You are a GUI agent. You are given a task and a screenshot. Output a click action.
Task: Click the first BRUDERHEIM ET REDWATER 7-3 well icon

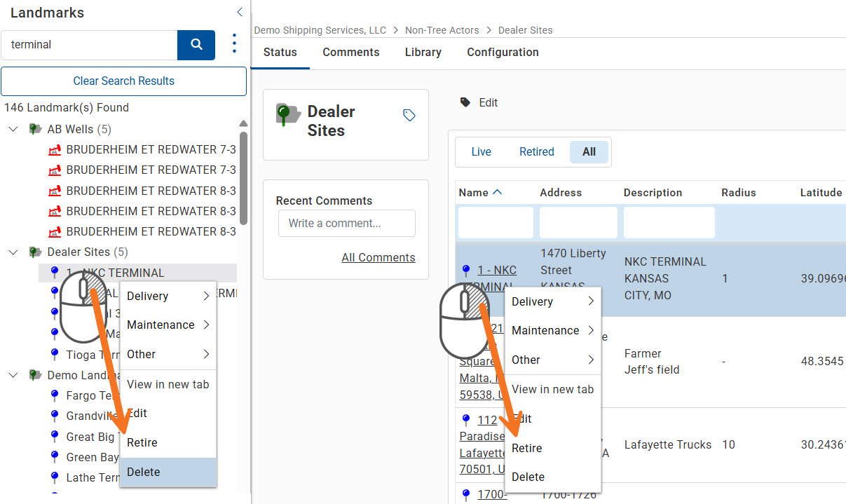coord(54,149)
